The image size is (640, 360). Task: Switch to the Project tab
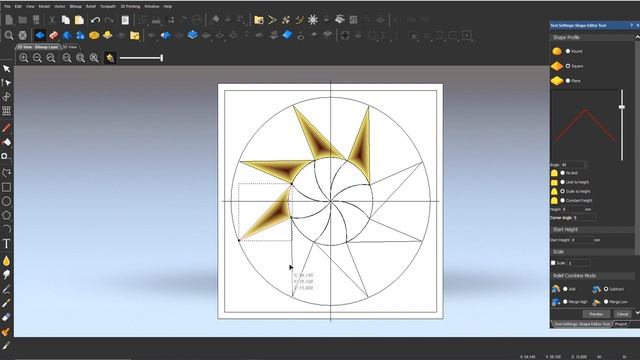(621, 324)
